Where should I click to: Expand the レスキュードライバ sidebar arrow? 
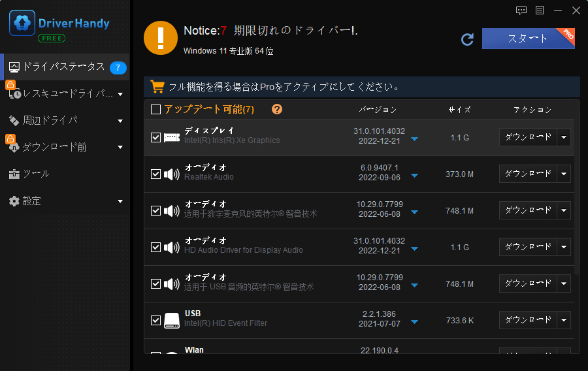click(120, 94)
